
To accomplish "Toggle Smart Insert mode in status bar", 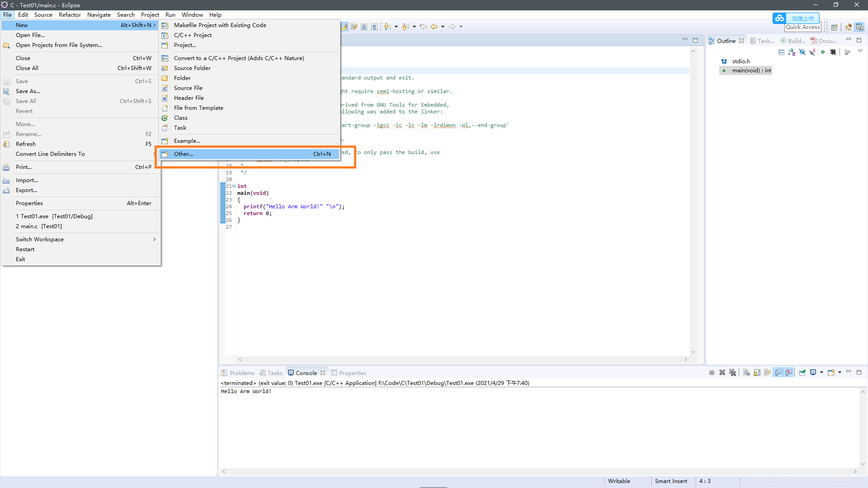I will point(670,481).
